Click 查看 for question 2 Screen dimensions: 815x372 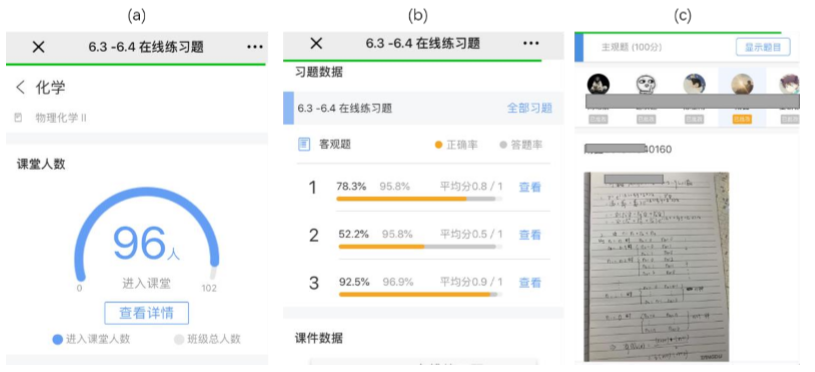pos(530,235)
